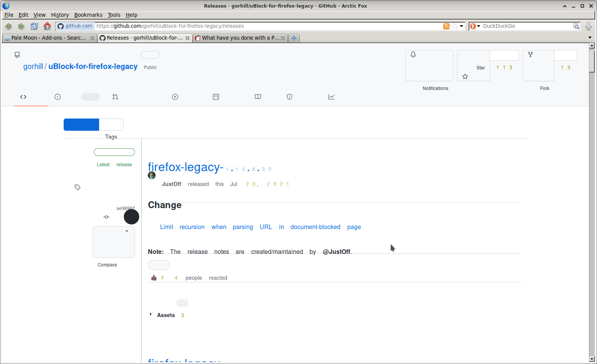This screenshot has height=364, width=597.
Task: Open the Projects board icon
Action: (216, 97)
